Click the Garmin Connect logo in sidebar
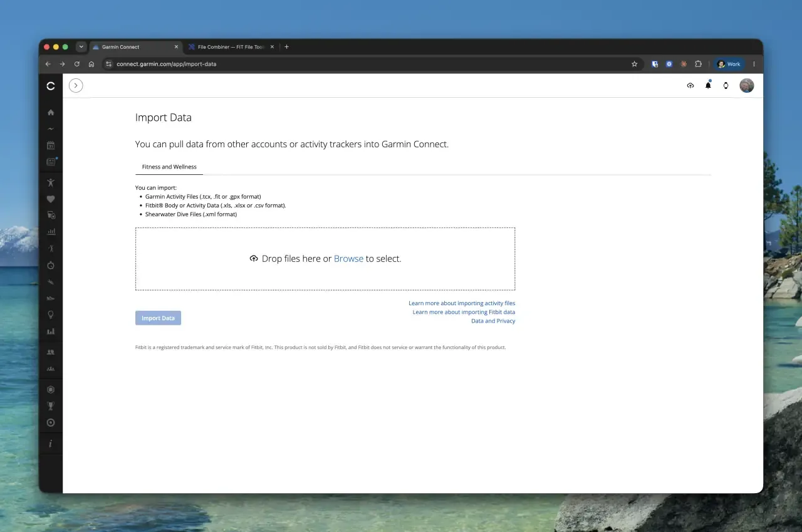 (51, 86)
